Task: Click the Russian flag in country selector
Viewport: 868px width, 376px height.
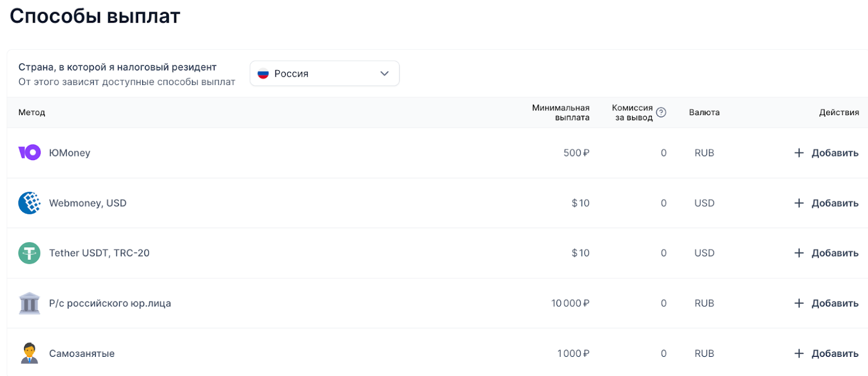Action: 263,73
